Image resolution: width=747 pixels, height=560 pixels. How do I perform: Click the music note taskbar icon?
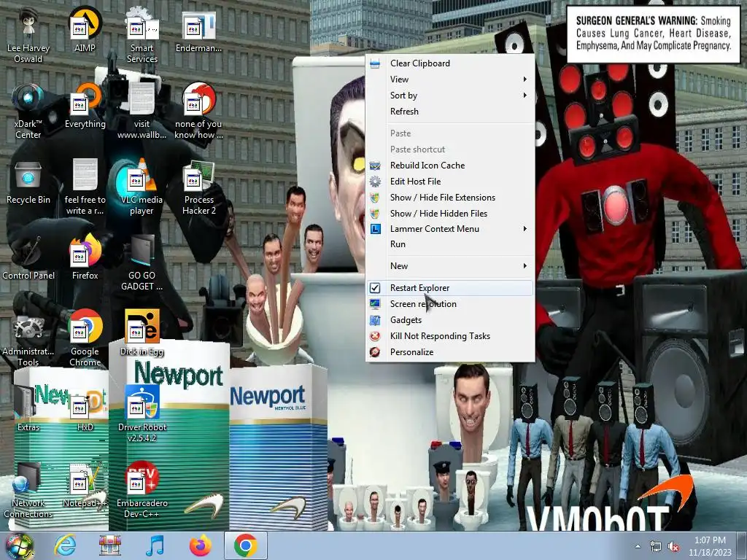tap(155, 545)
